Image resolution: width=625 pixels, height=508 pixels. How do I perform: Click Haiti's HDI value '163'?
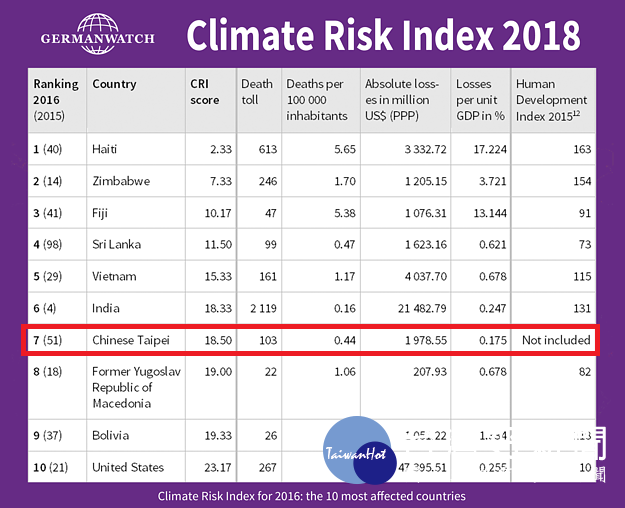pyautogui.click(x=582, y=150)
